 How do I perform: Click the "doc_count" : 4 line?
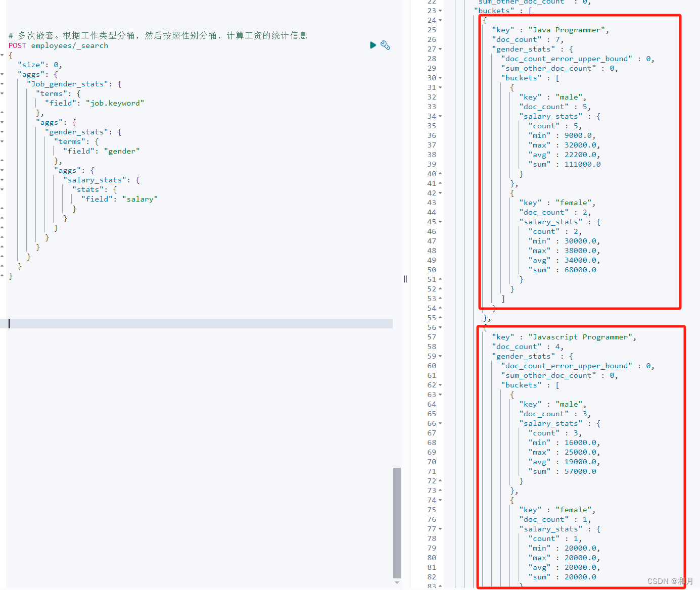527,347
